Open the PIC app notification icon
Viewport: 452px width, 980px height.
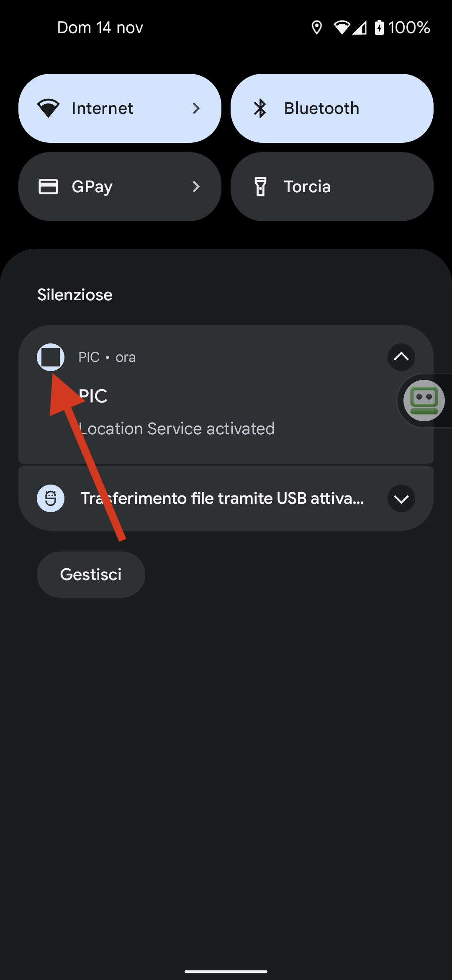[51, 357]
